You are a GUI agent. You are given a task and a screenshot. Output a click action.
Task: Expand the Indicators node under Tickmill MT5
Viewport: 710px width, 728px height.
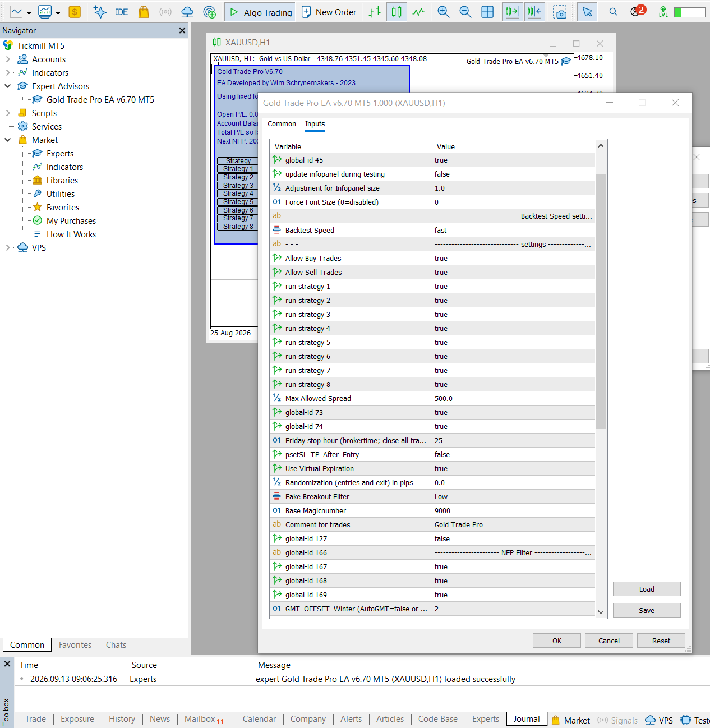pos(7,72)
